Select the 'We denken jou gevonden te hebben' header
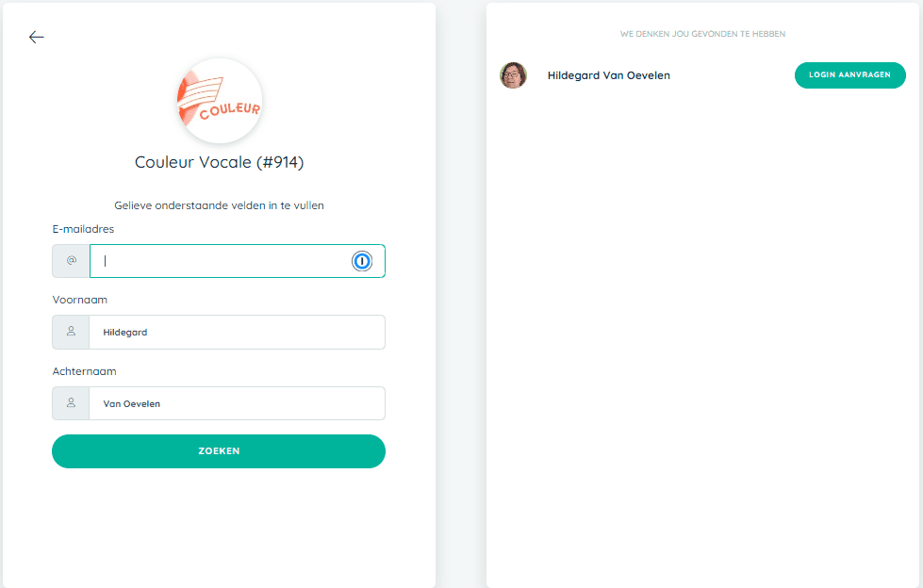 pyautogui.click(x=702, y=34)
